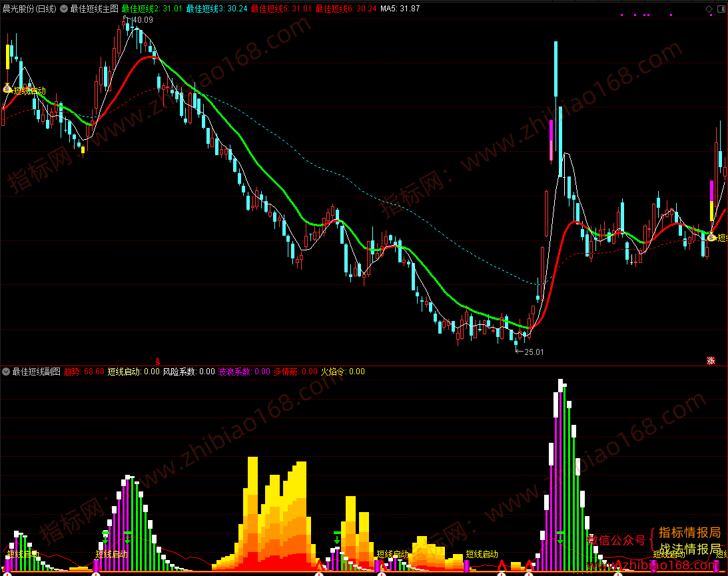Click the green down arrow above middle flame
The width and height of the screenshot is (728, 576).
click(337, 538)
